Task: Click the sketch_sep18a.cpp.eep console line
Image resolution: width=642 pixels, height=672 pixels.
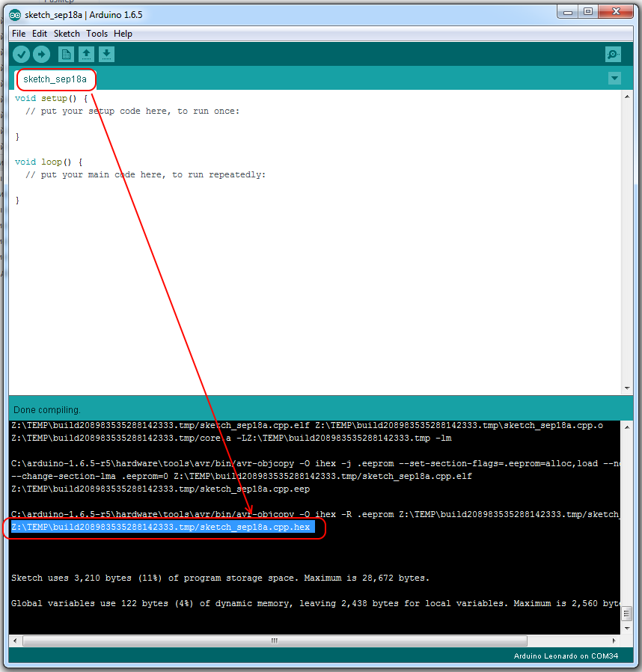Action: pyautogui.click(x=160, y=489)
